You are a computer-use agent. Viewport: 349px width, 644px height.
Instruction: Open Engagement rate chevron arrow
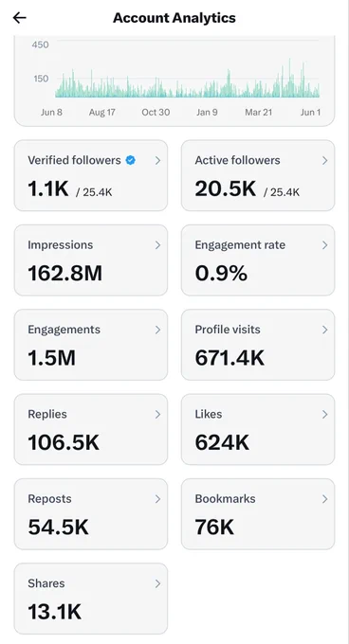click(325, 245)
